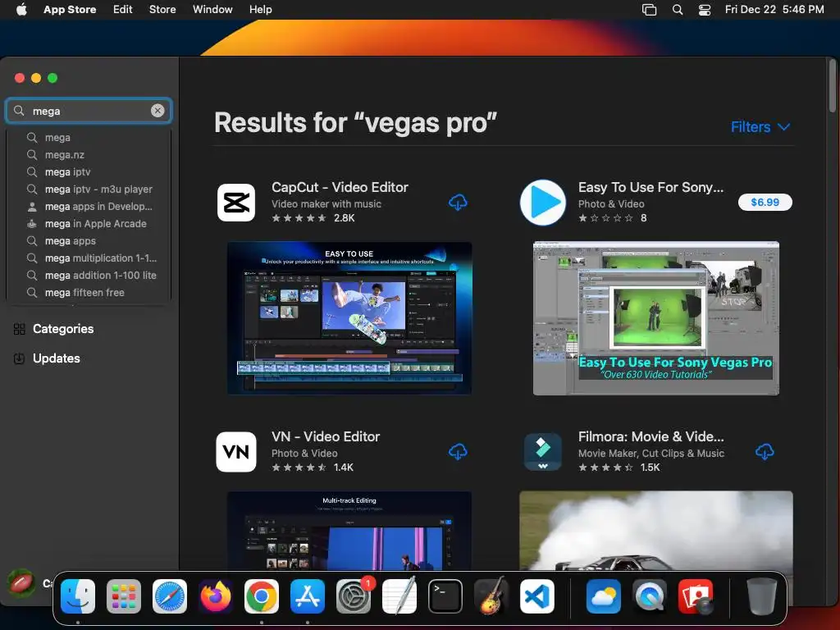Open Spotlight search in the menu bar
The height and width of the screenshot is (630, 840).
pos(678,9)
